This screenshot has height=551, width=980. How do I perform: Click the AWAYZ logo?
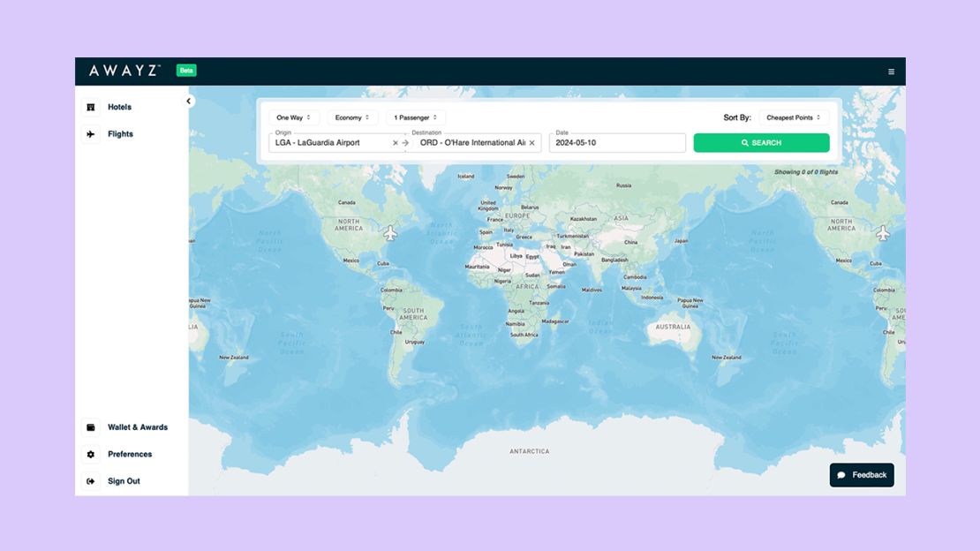click(x=124, y=71)
